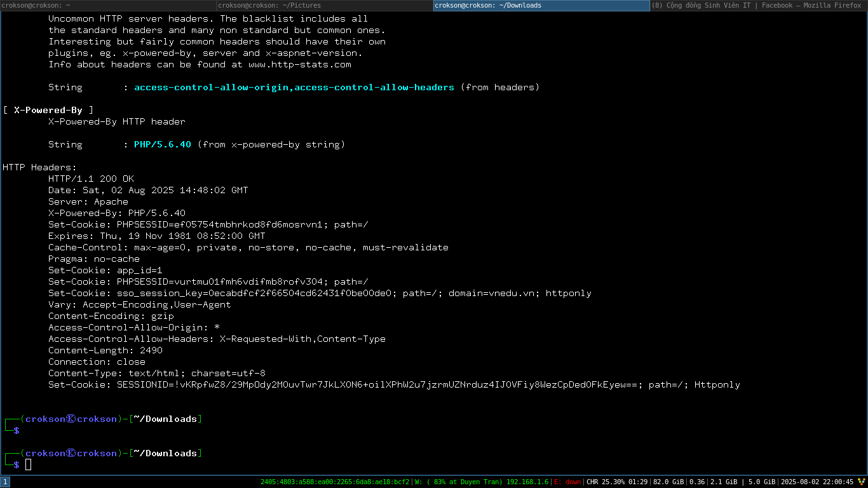This screenshot has width=868, height=488.
Task: Click the 'Date: Sat, 02 Aug 2025' line
Action: pyautogui.click(x=148, y=190)
